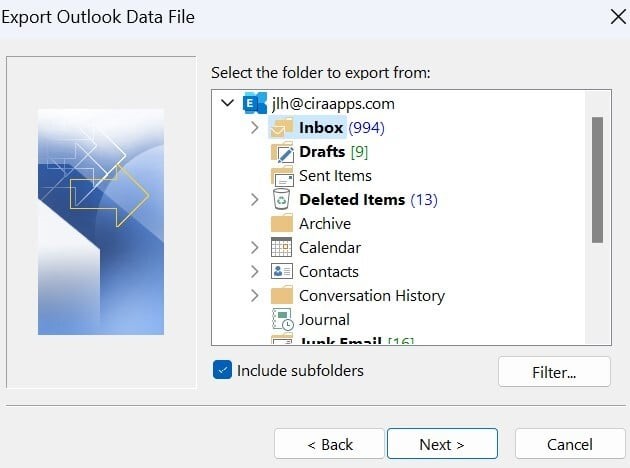Select the Calendar folder label
The image size is (630, 468).
point(330,247)
